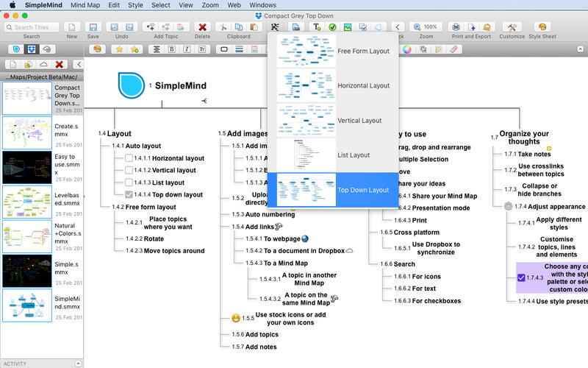The height and width of the screenshot is (368, 588).
Task: Toggle bold text formatting icon
Action: (172, 49)
